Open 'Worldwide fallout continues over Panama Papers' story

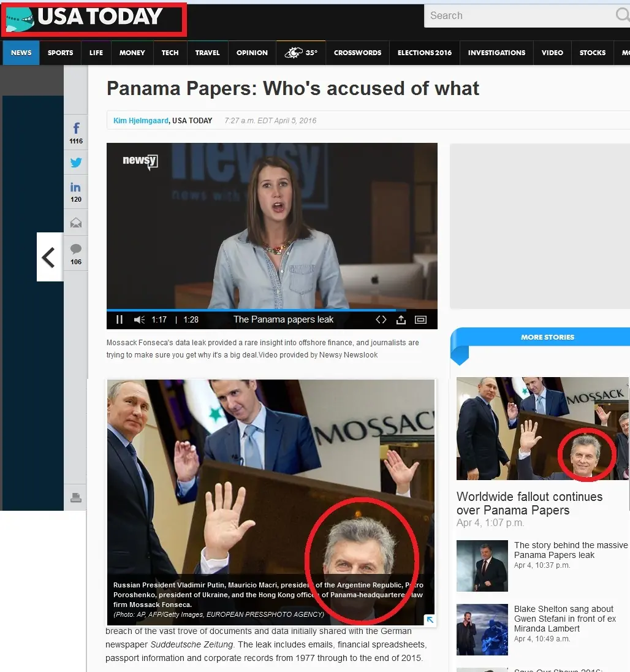coord(529,503)
